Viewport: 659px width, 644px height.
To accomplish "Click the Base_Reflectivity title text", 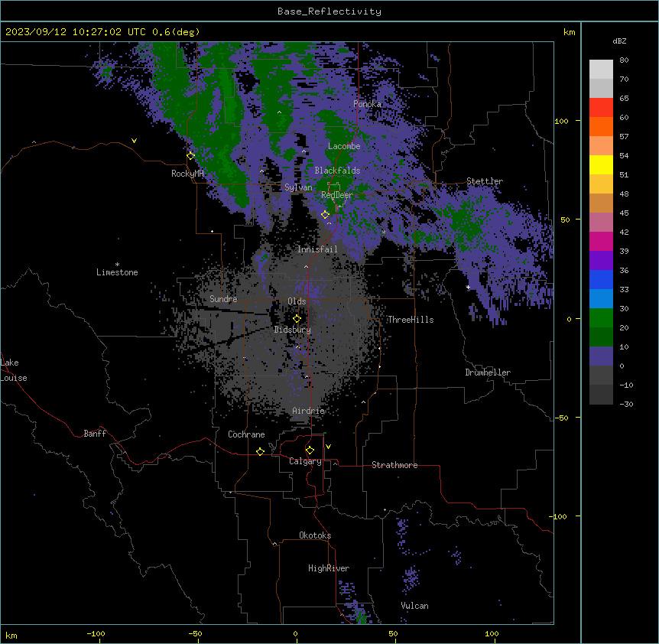I will (x=329, y=11).
